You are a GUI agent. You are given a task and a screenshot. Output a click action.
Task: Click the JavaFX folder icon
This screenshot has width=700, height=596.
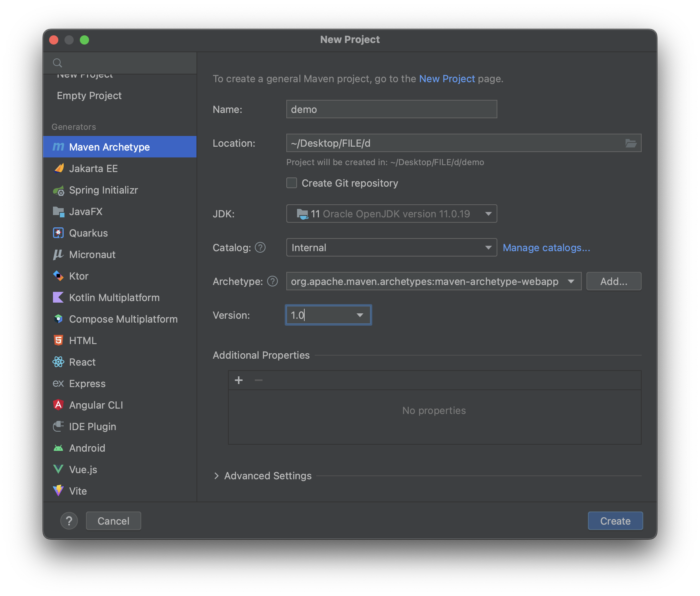click(58, 212)
